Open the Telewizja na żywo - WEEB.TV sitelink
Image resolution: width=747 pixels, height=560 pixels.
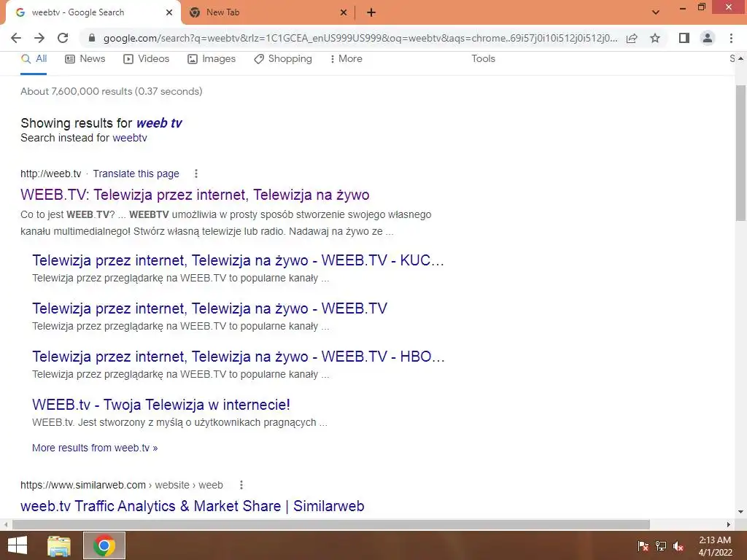(209, 308)
